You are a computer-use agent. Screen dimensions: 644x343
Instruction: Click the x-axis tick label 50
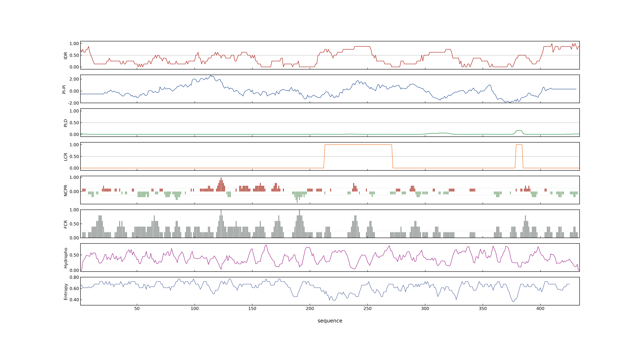pyautogui.click(x=137, y=309)
